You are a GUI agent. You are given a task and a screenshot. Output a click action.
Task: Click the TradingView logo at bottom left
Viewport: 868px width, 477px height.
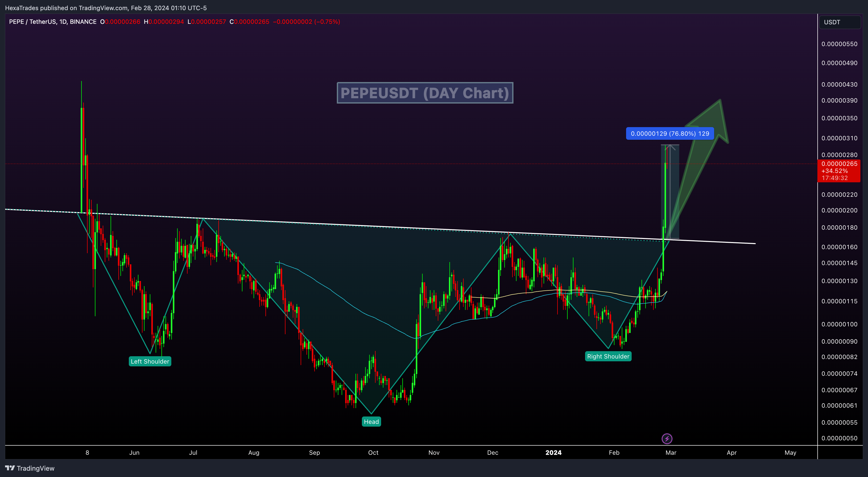pyautogui.click(x=30, y=468)
